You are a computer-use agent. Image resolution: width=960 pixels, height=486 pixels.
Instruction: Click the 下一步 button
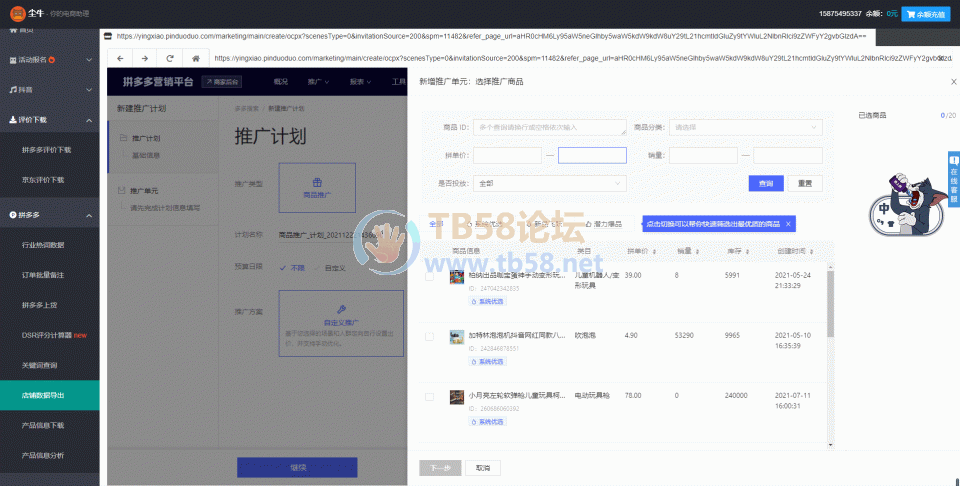440,468
